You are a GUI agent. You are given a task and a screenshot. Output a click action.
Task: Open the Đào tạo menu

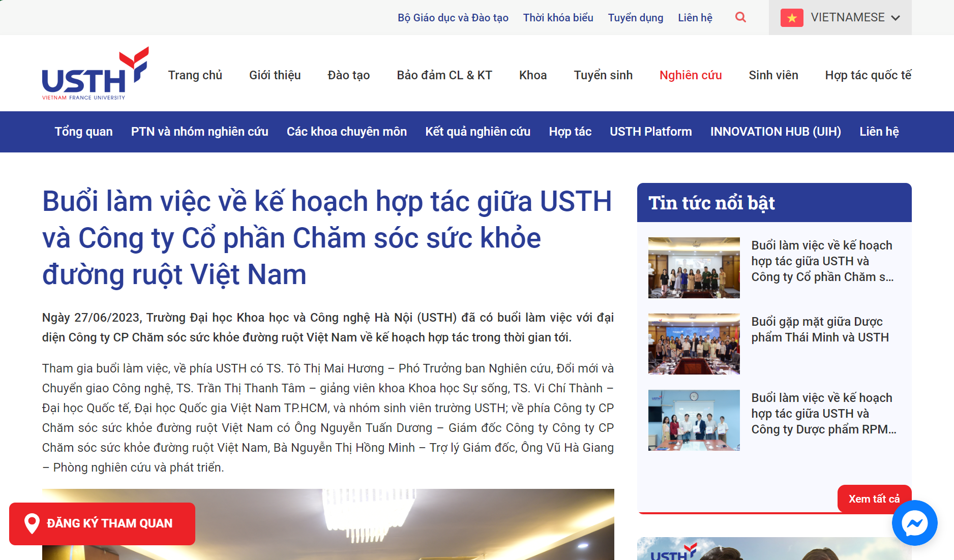349,75
